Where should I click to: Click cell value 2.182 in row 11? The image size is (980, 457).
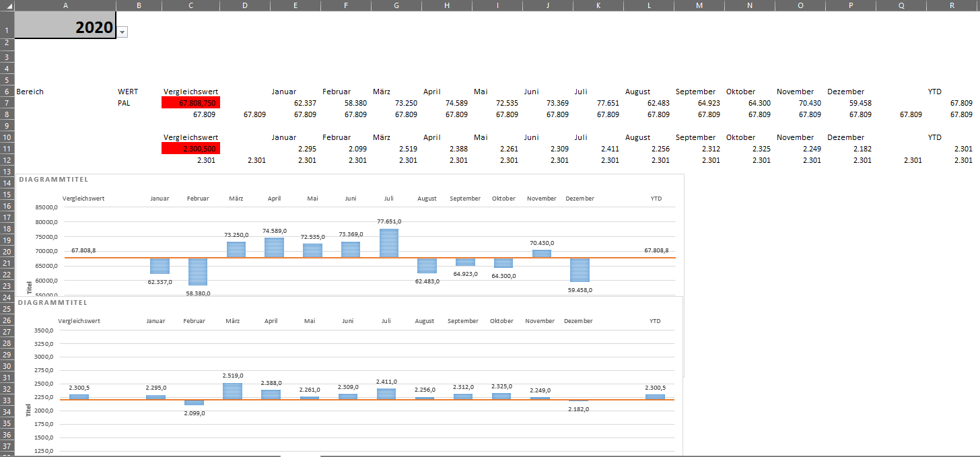(x=862, y=149)
